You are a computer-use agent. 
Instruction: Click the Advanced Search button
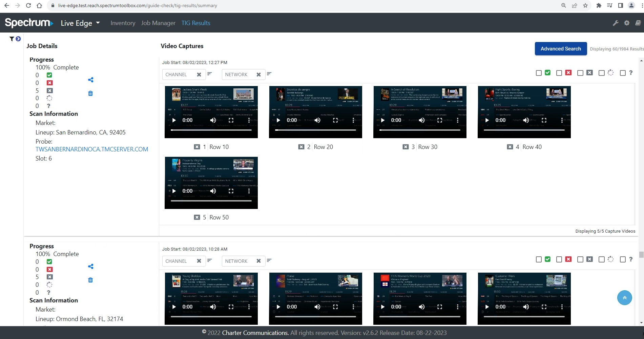coord(561,49)
